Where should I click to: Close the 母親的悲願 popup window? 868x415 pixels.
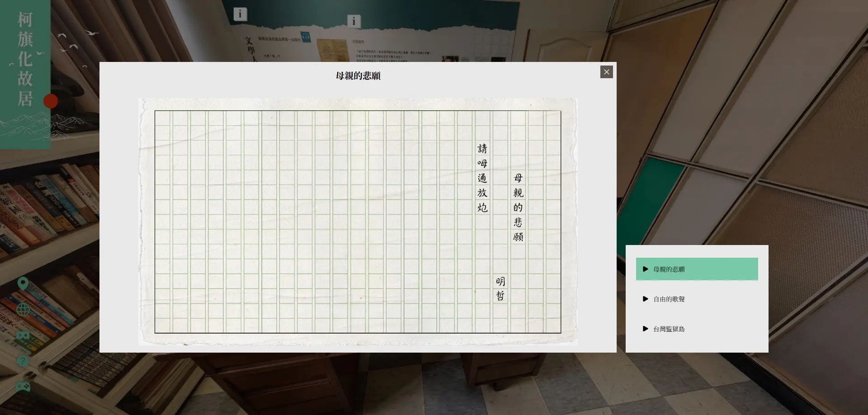[x=606, y=72]
